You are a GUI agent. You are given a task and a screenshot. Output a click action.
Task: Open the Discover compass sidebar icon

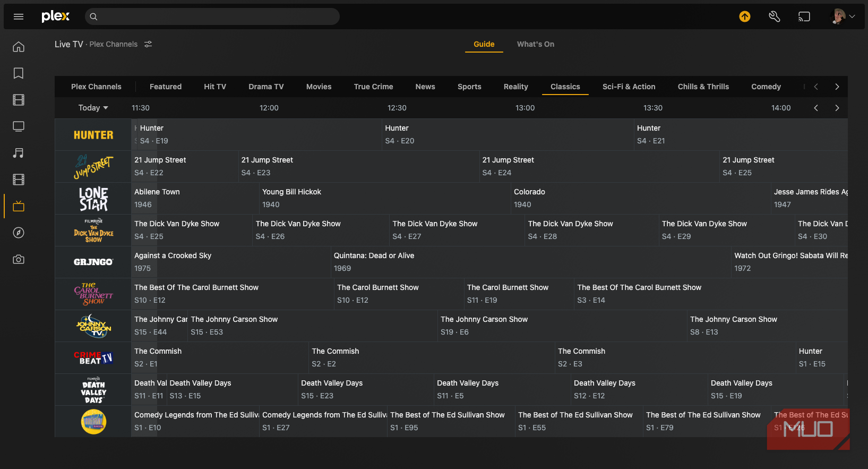(x=19, y=233)
